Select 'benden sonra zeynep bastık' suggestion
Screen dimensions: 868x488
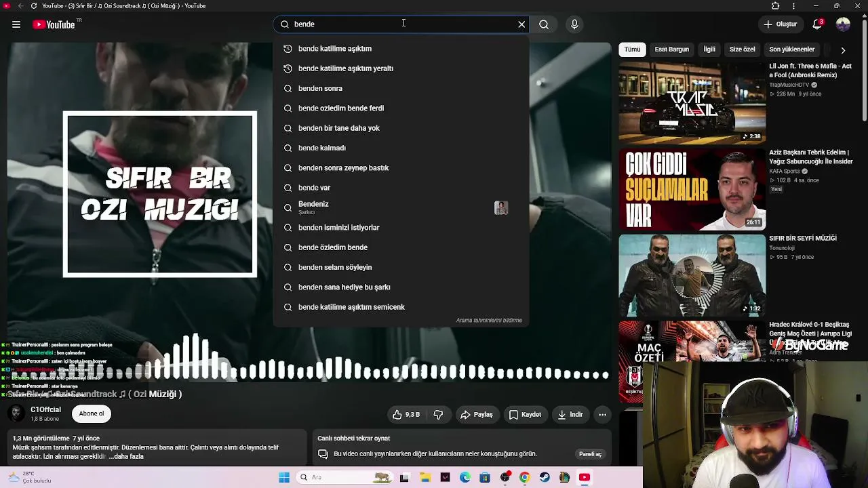(x=401, y=168)
